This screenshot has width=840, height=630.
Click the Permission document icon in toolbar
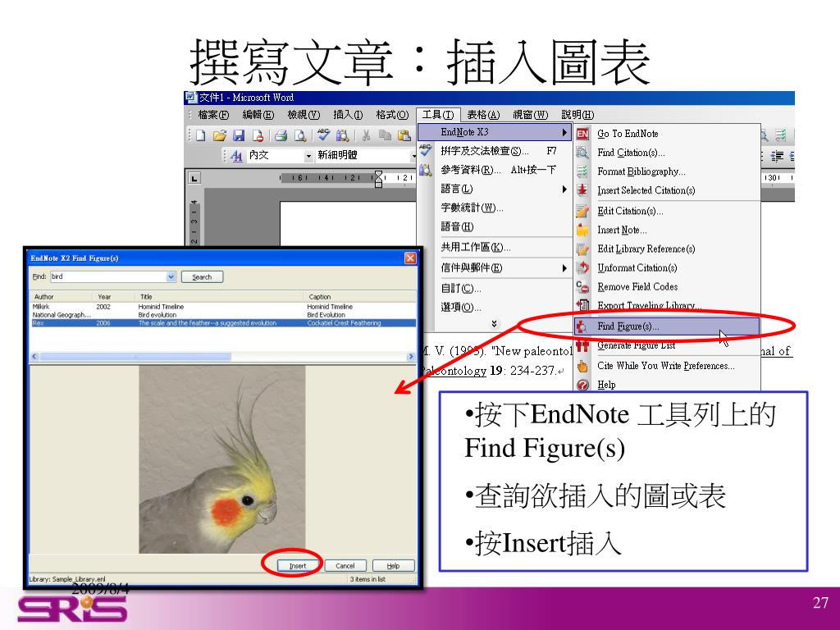click(258, 135)
